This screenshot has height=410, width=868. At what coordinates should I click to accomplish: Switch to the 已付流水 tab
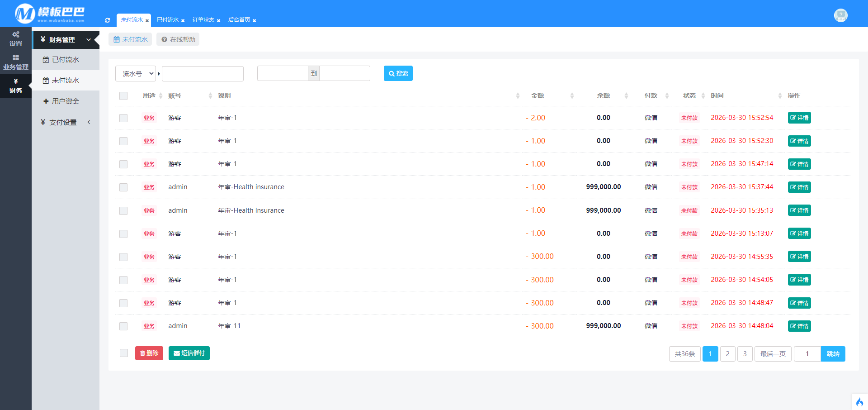[x=168, y=20]
